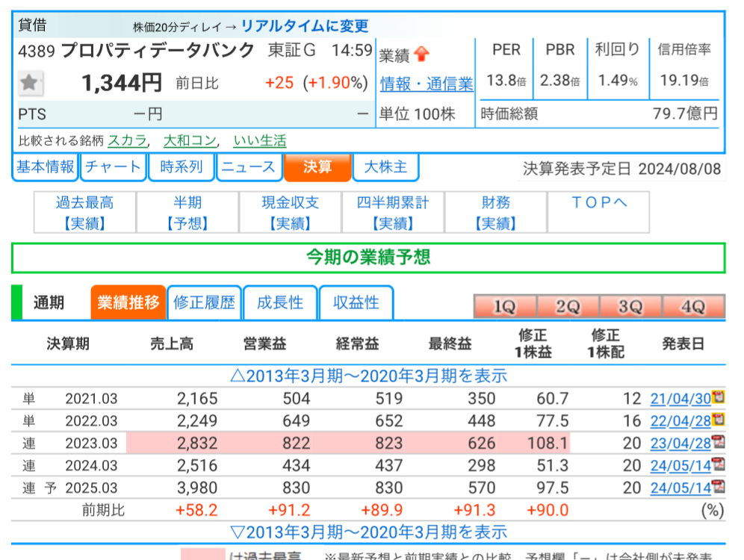Select the 4Q quarter button

point(694,306)
